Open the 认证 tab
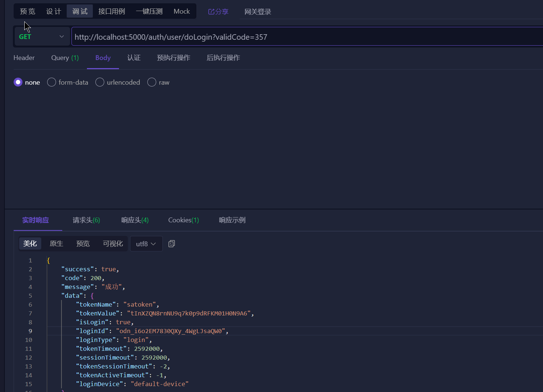 pos(134,58)
